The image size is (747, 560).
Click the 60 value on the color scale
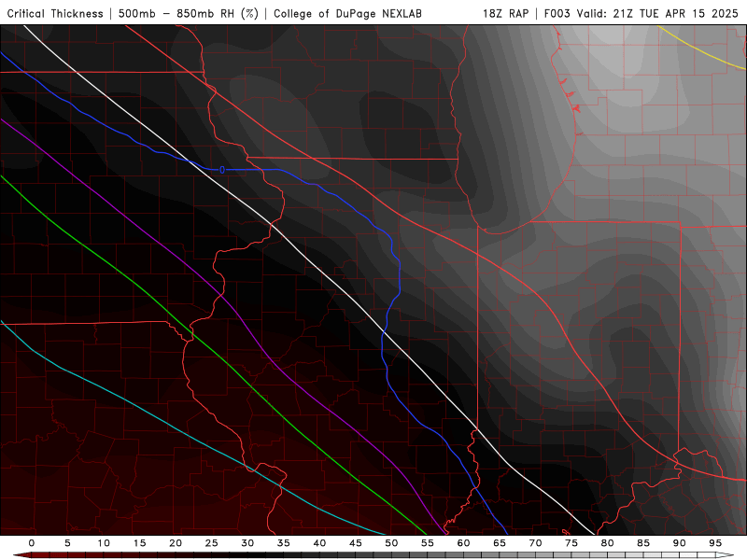(x=463, y=543)
